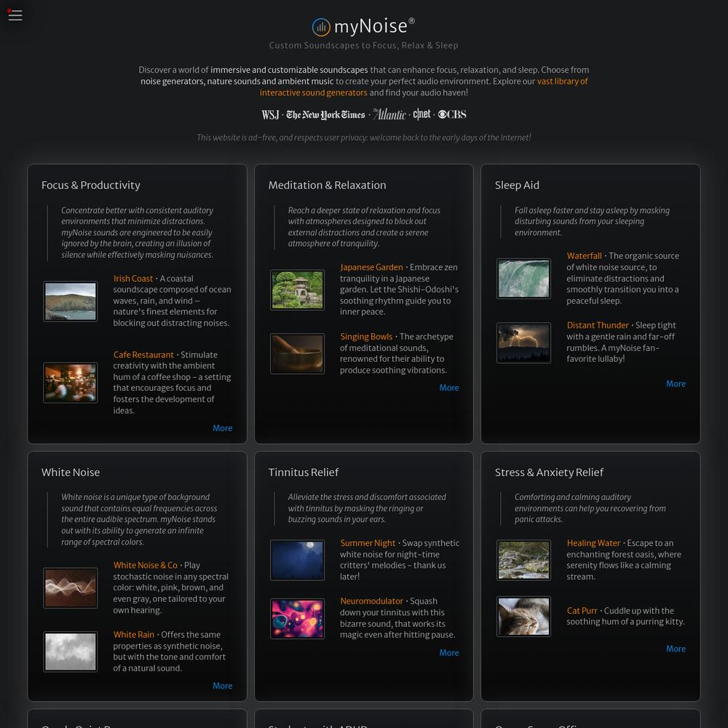This screenshot has height=728, width=728.
Task: Click the CBS press logo
Action: pyautogui.click(x=452, y=114)
